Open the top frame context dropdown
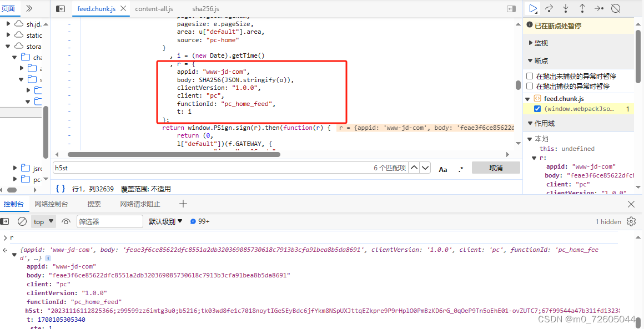Viewport: 644px width, 329px height. coord(43,221)
